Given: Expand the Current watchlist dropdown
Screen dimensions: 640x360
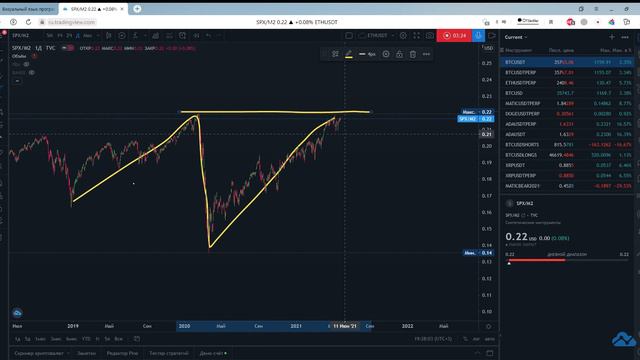Looking at the screenshot, I should click(x=516, y=37).
